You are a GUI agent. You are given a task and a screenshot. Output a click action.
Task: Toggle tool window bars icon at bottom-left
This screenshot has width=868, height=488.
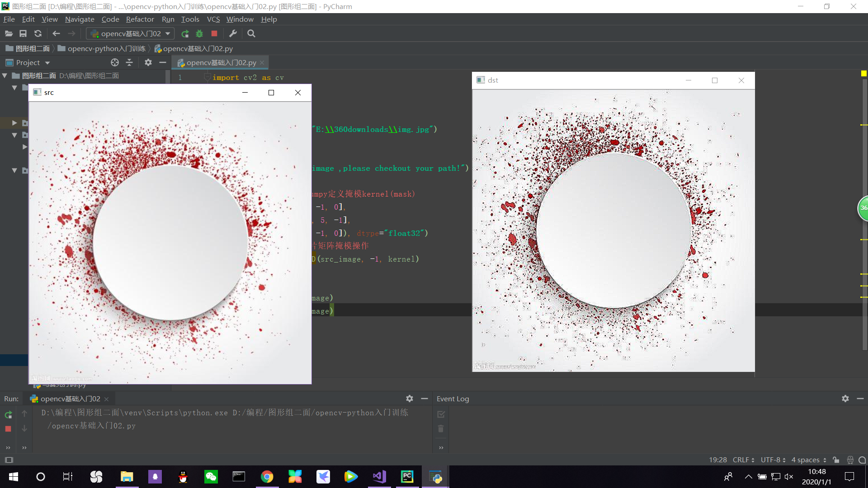(x=9, y=460)
